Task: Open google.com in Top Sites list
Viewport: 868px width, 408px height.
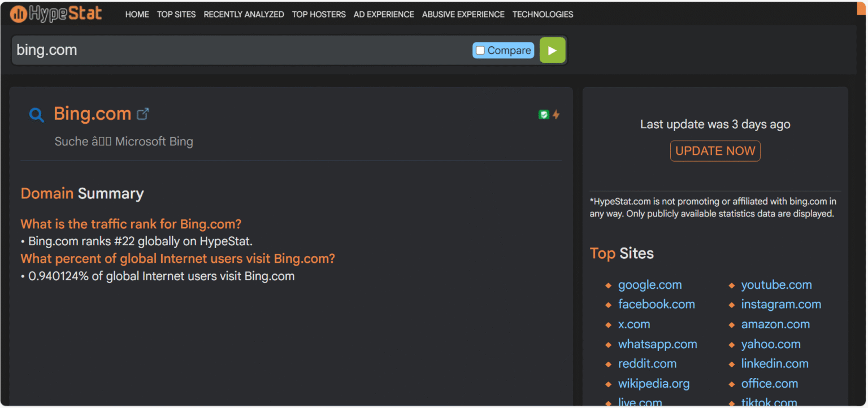Action: coord(650,285)
